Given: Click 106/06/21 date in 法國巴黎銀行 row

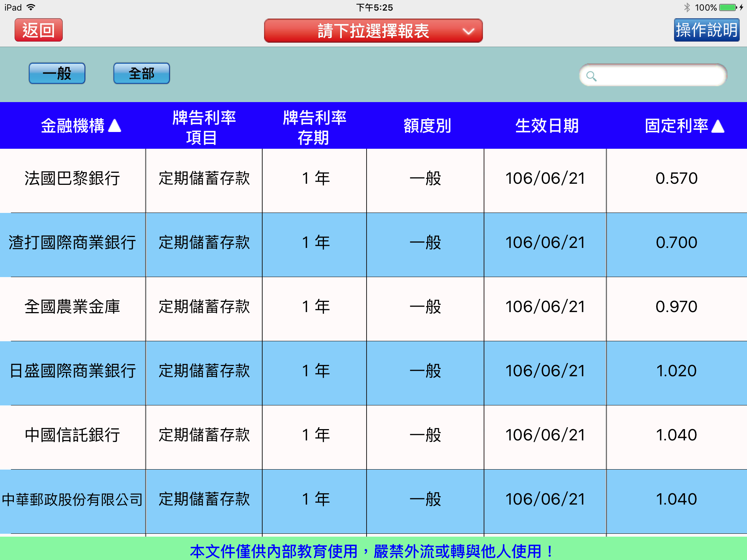Looking at the screenshot, I should click(x=545, y=179).
